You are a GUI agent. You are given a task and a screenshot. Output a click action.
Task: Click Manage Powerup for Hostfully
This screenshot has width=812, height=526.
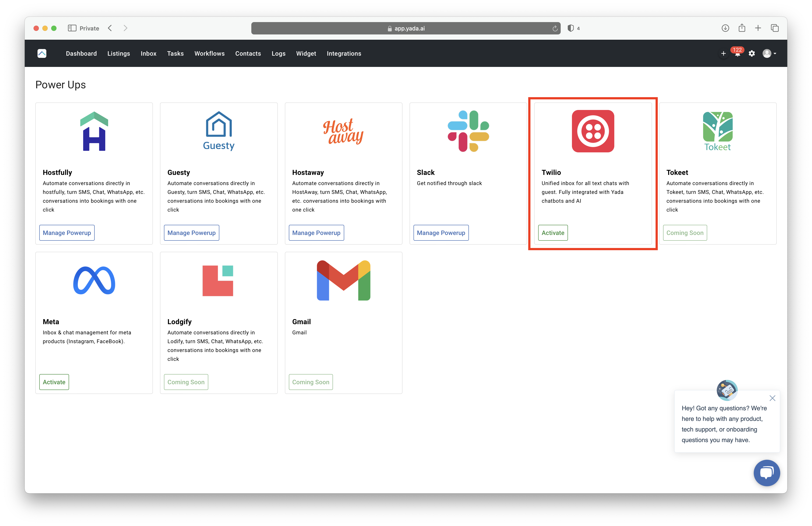67,233
